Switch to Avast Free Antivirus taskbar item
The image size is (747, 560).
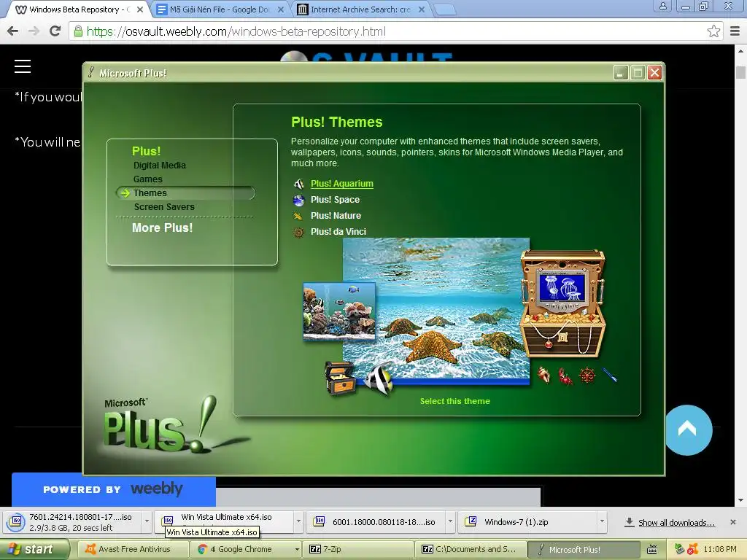132,550
